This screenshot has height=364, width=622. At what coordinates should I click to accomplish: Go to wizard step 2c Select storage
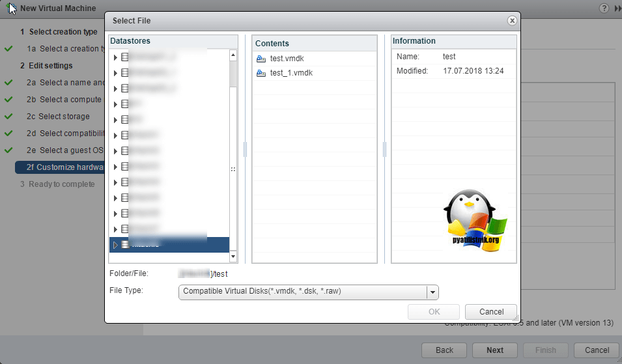tap(64, 117)
